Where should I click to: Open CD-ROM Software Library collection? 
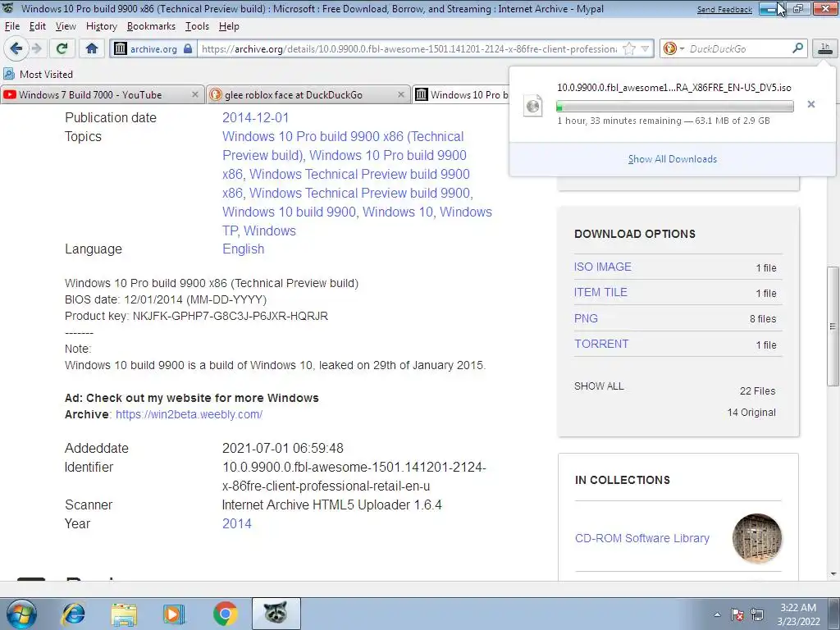641,538
